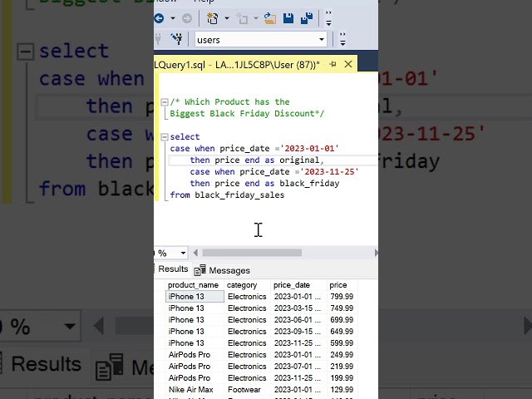Viewport: 532px width, 399px height.
Task: Click the product_name column header
Action: click(x=195, y=285)
